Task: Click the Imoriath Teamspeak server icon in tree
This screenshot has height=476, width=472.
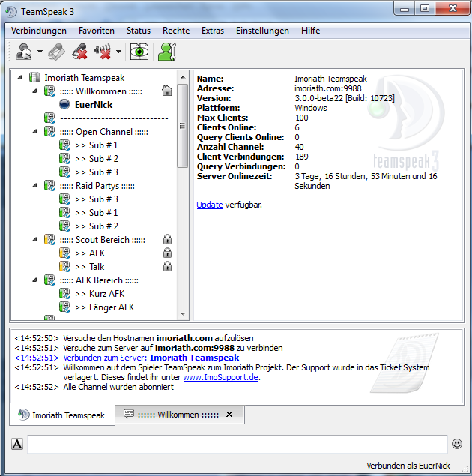Action: click(x=34, y=78)
